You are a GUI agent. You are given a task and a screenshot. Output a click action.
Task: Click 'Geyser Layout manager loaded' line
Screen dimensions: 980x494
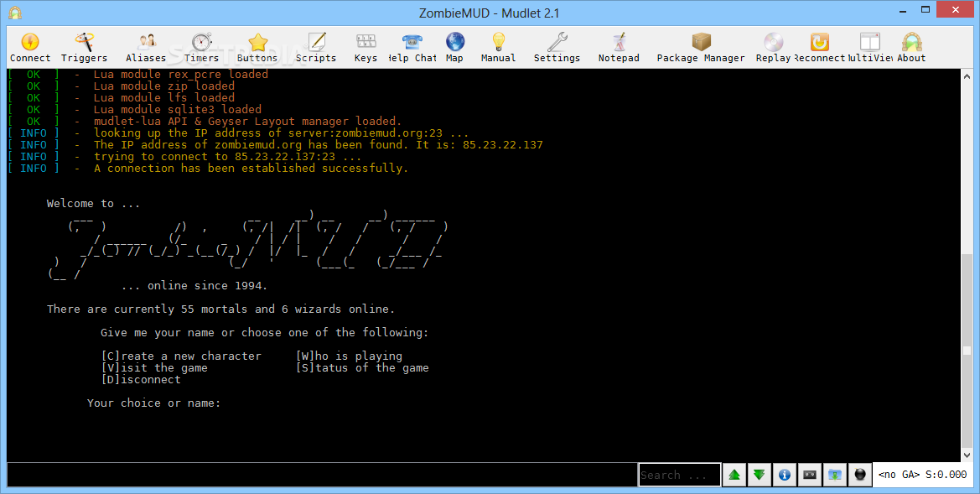[x=247, y=122]
